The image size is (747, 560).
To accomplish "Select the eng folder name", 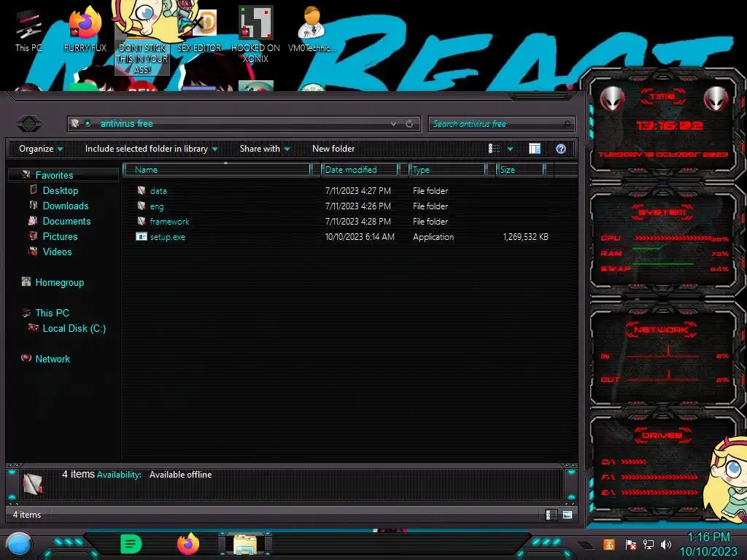I will 157,206.
